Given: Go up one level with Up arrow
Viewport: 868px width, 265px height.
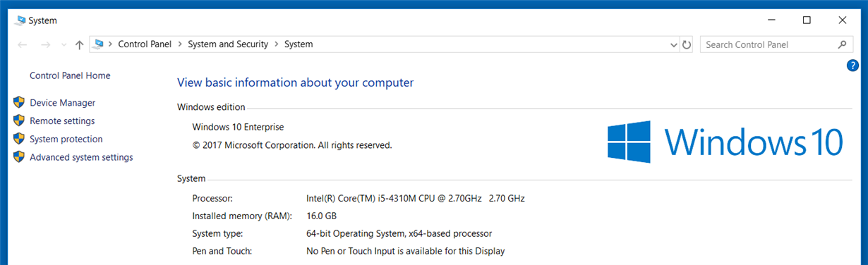Looking at the screenshot, I should tap(79, 44).
